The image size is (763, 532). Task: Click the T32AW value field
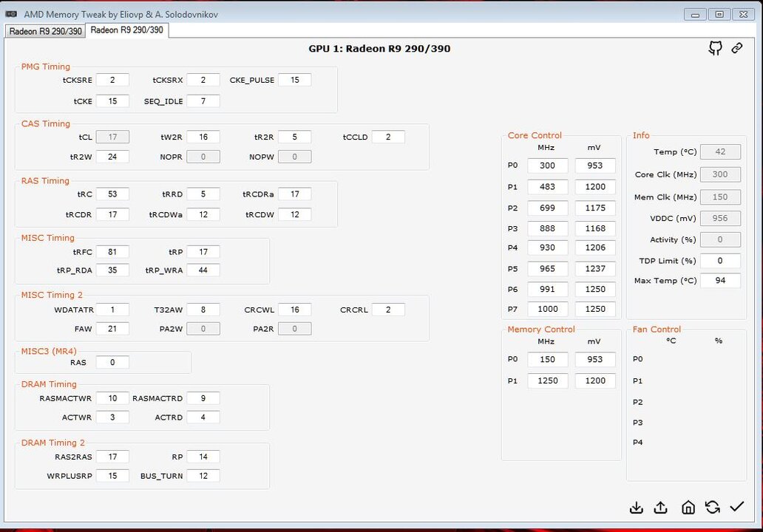tap(203, 310)
